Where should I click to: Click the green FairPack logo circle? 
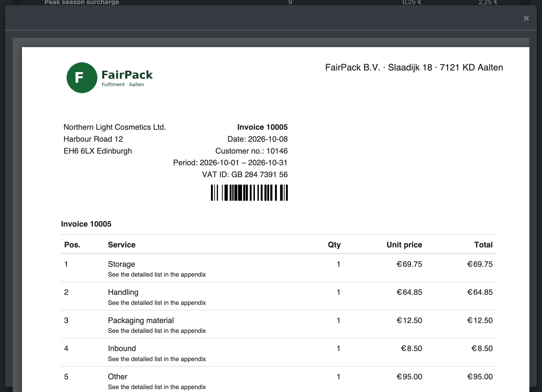point(82,78)
